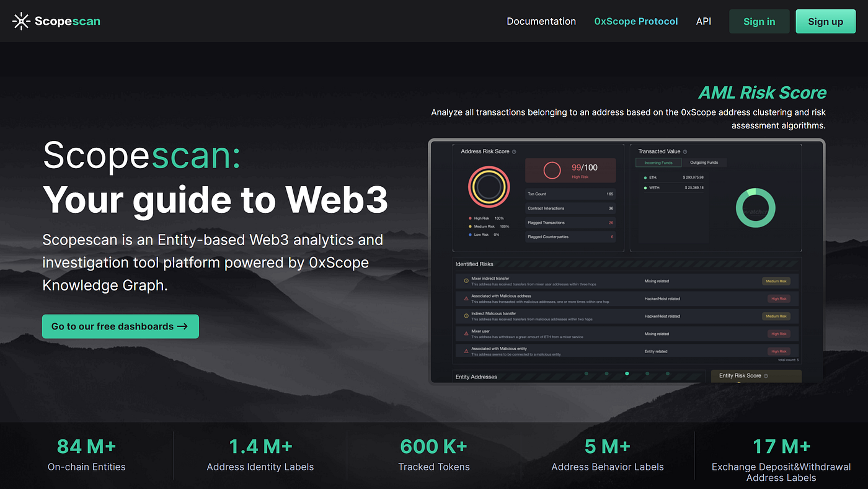Click the Address Risk Score help icon
Screen dimensions: 868x489
pos(515,151)
